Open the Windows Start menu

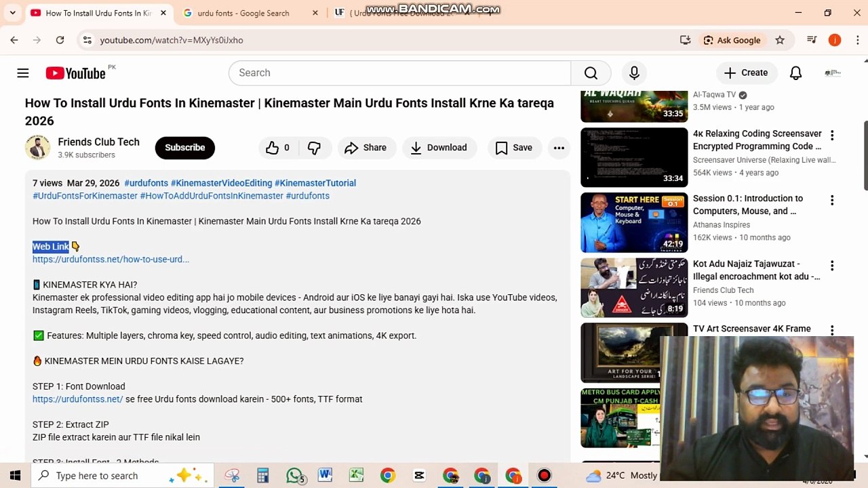(15, 476)
